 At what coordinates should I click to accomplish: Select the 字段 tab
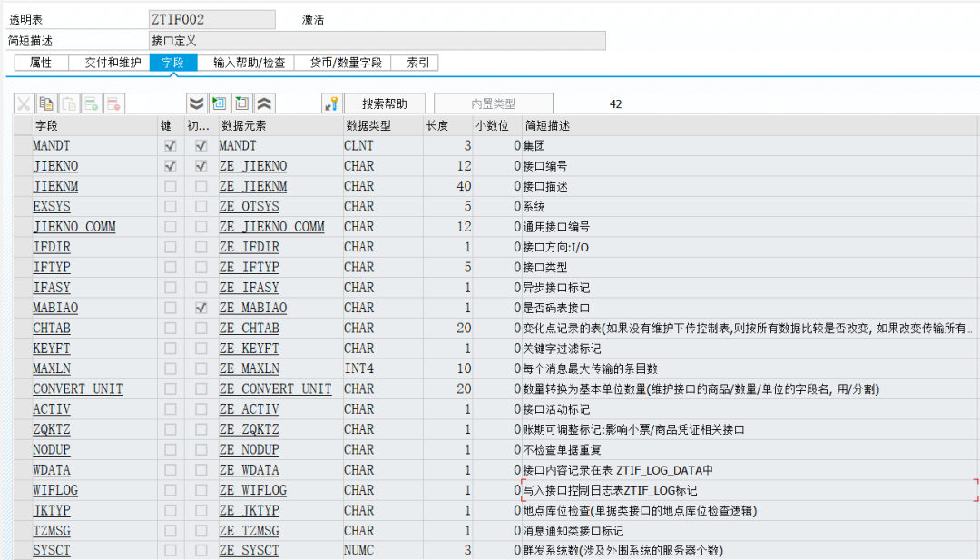tap(173, 63)
